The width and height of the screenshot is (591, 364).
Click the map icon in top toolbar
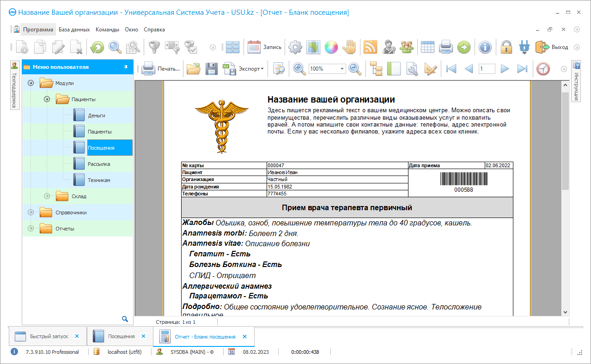point(313,47)
